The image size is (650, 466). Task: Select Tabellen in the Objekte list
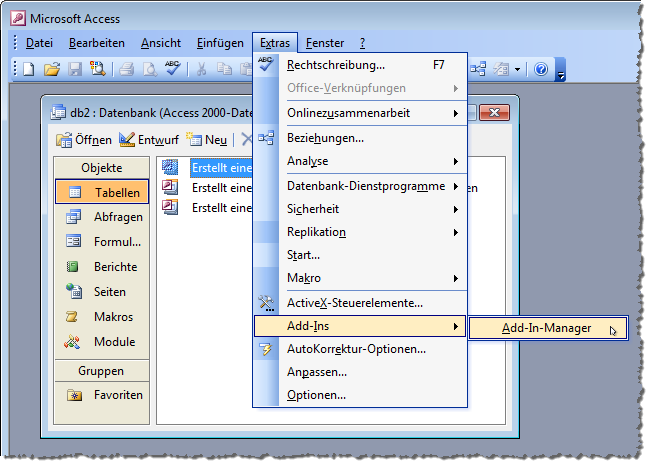point(102,192)
